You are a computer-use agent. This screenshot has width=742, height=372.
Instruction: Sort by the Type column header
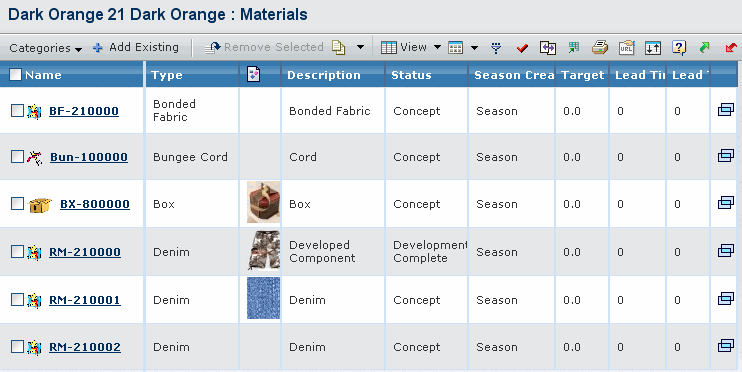click(x=167, y=75)
